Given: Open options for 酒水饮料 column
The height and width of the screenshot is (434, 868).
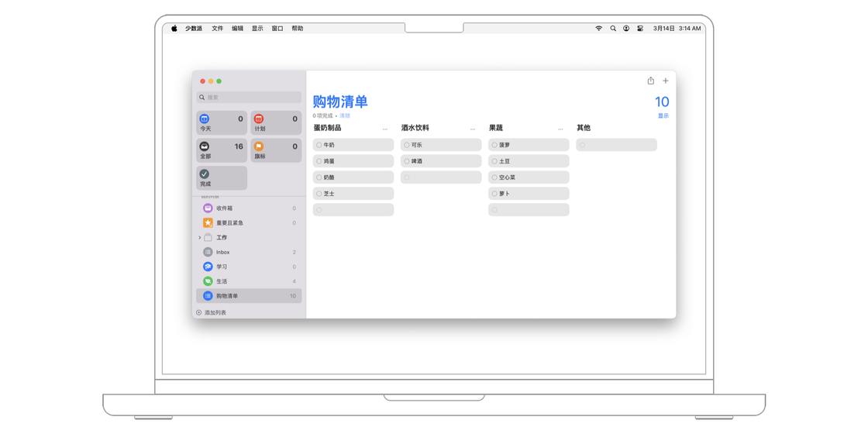Looking at the screenshot, I should (473, 129).
